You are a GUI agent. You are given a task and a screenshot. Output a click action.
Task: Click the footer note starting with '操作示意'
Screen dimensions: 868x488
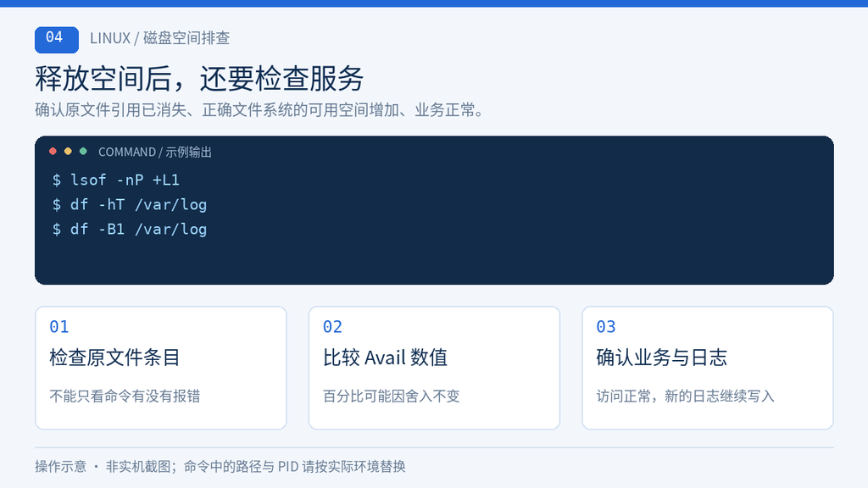(220, 467)
